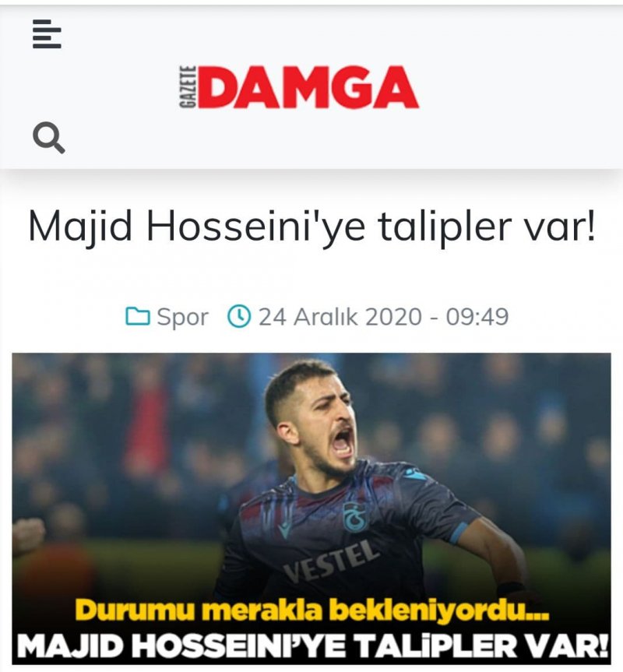Click white caption MAJID HOSSEINI'YE TALİPLER VAR!

[312, 646]
